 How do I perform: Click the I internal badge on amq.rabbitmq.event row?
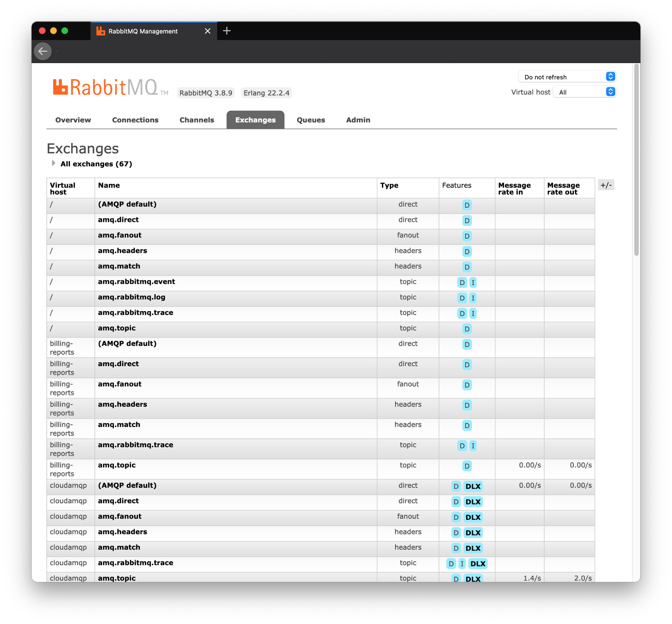click(473, 283)
